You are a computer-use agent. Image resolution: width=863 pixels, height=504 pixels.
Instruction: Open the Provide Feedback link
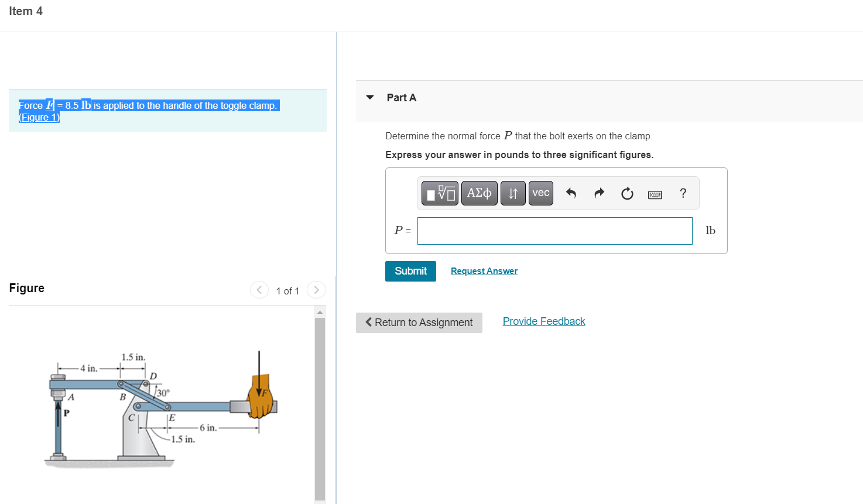[543, 321]
